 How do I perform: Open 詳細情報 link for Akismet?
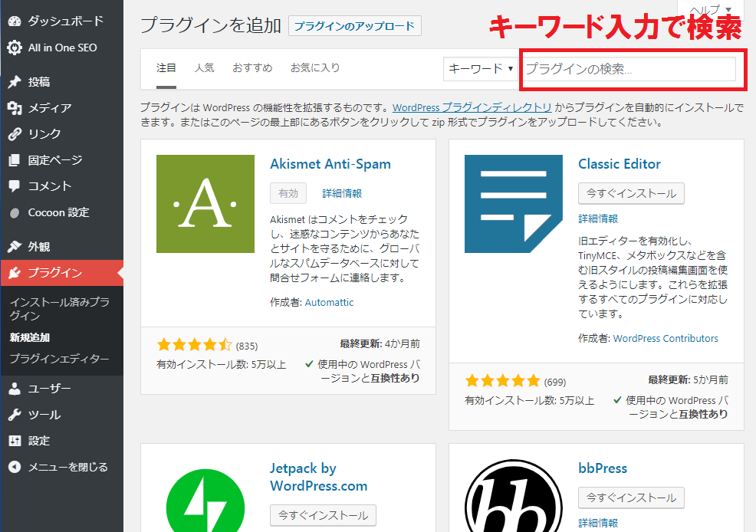342,193
